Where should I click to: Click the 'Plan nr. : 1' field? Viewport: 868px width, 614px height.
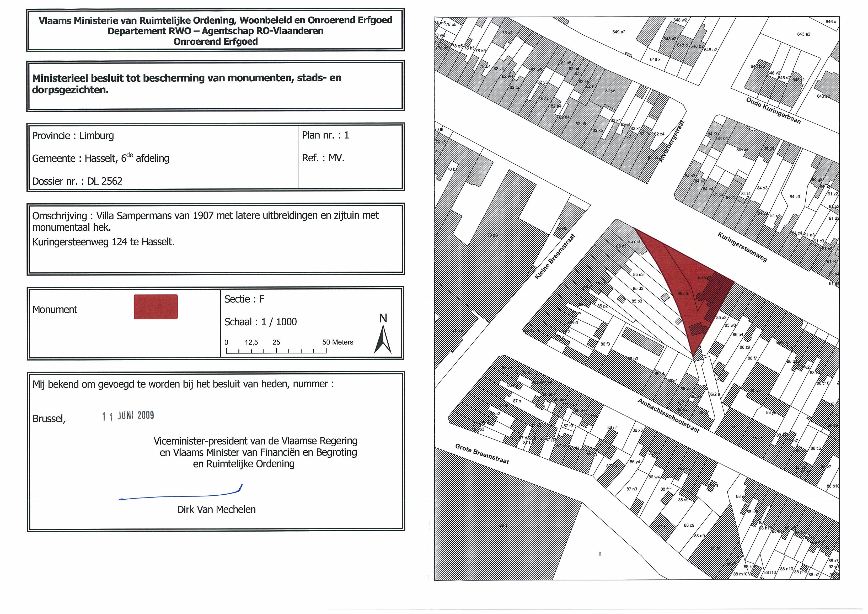point(325,135)
